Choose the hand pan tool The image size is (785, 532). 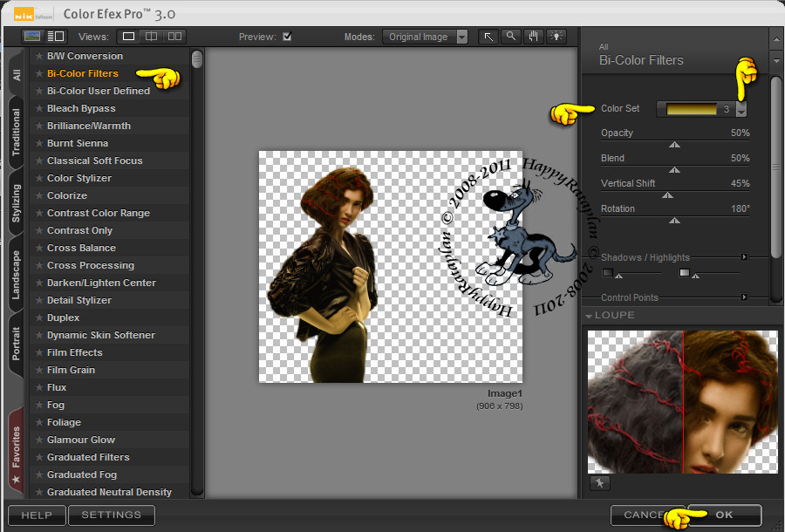(533, 37)
